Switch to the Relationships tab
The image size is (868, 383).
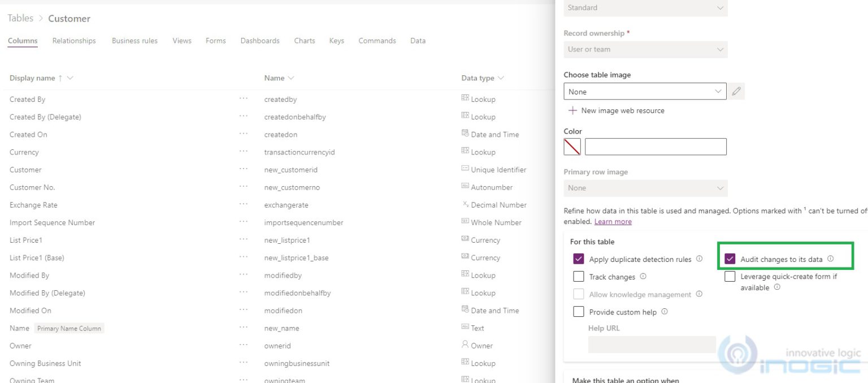pyautogui.click(x=73, y=41)
